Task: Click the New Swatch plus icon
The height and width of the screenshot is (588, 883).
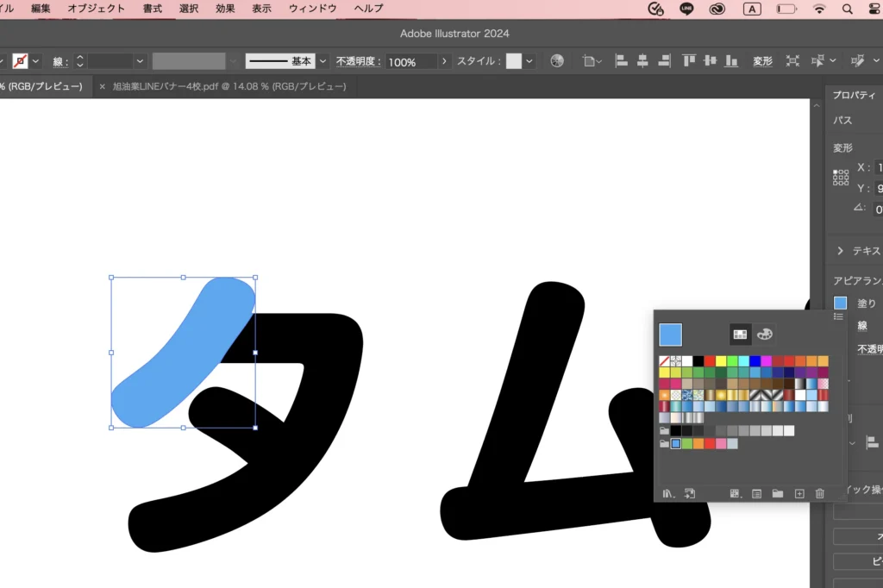Action: (x=799, y=493)
